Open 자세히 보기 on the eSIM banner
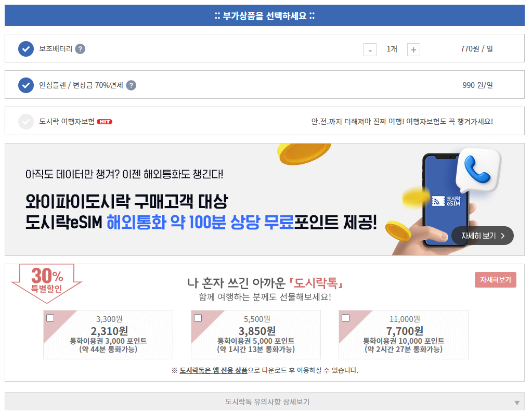This screenshot has width=532, height=415. click(x=482, y=236)
